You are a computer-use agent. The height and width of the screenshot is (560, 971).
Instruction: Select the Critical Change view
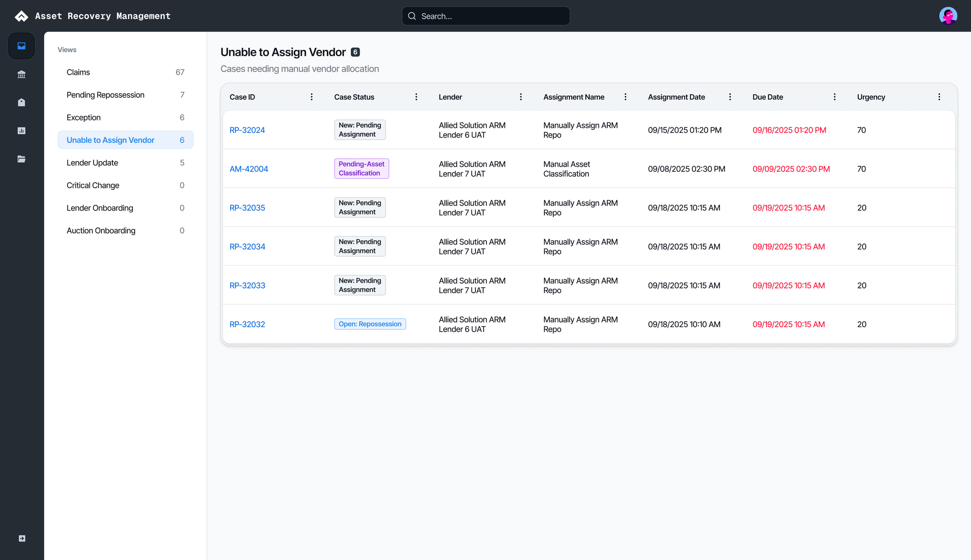click(125, 185)
